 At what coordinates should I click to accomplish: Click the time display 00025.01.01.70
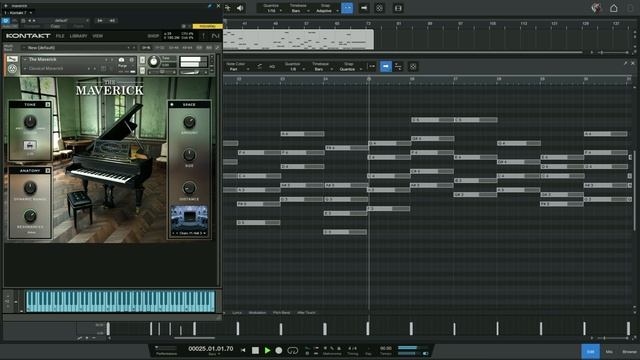[x=211, y=349]
